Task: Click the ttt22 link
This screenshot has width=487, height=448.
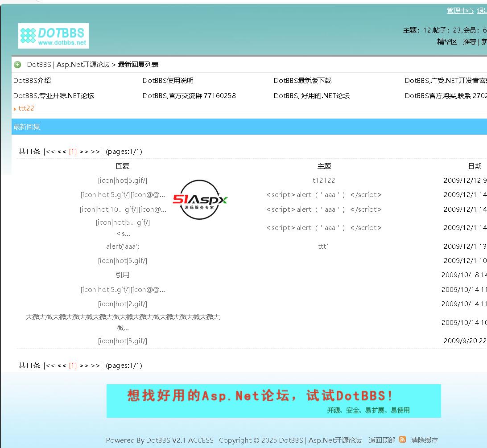Action: coord(26,108)
